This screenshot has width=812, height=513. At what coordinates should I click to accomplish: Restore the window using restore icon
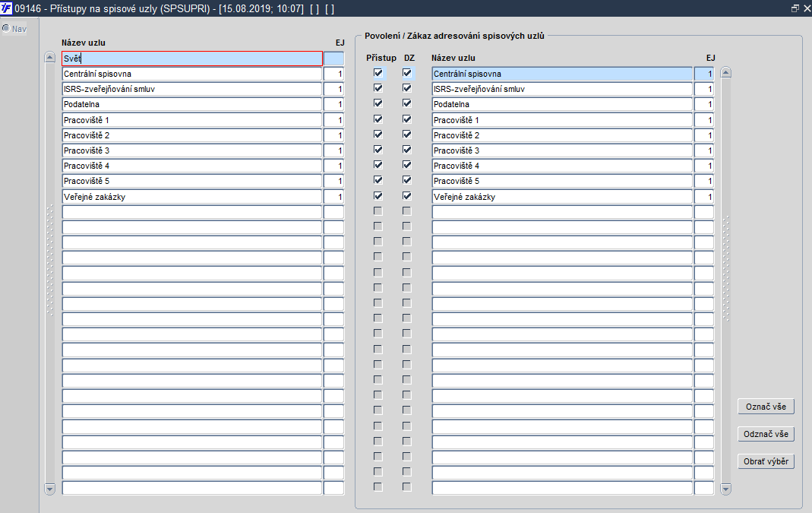pos(795,8)
